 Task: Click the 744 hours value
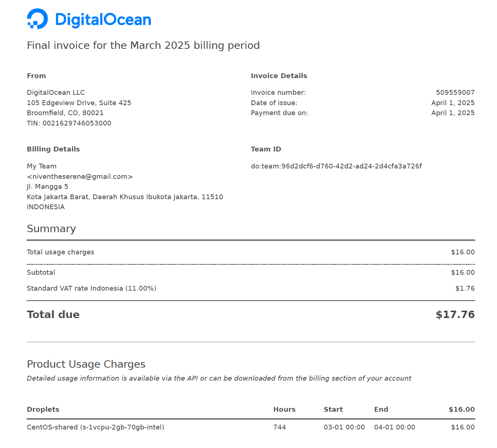(x=280, y=427)
